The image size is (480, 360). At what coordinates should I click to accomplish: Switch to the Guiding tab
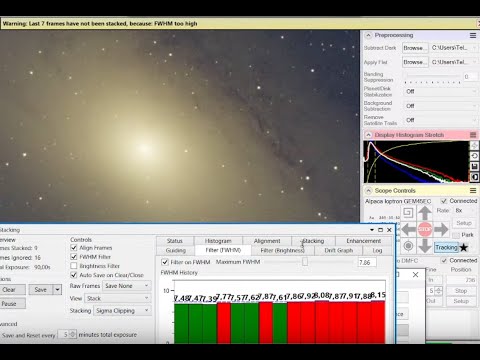pos(176,250)
